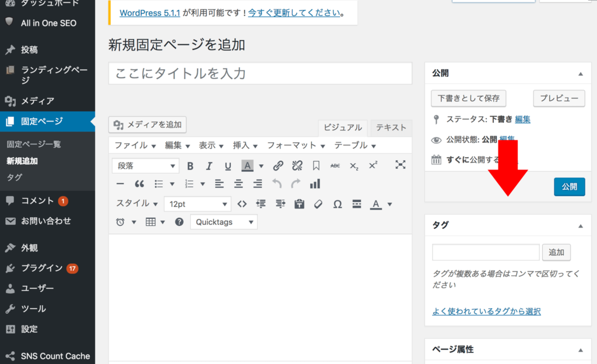Clear formatting eraser icon
This screenshot has height=364, width=597.
[318, 204]
